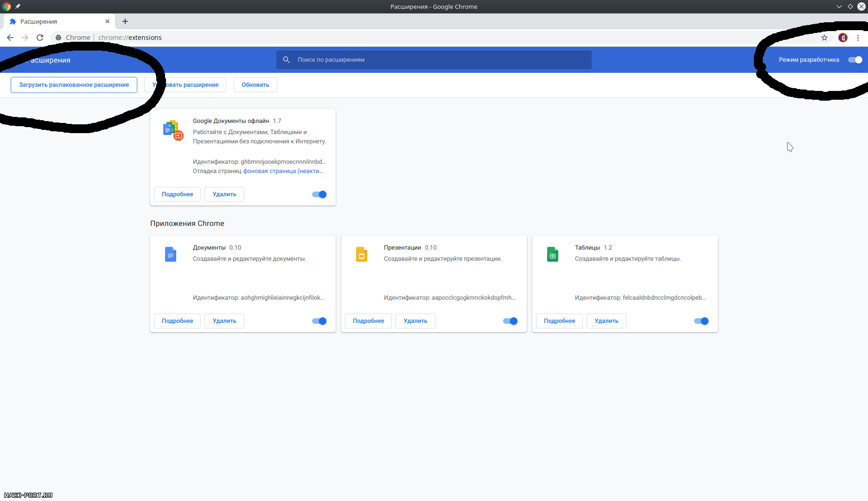This screenshot has width=868, height=501.
Task: Toggle Режим разработчика switch
Action: pyautogui.click(x=855, y=60)
